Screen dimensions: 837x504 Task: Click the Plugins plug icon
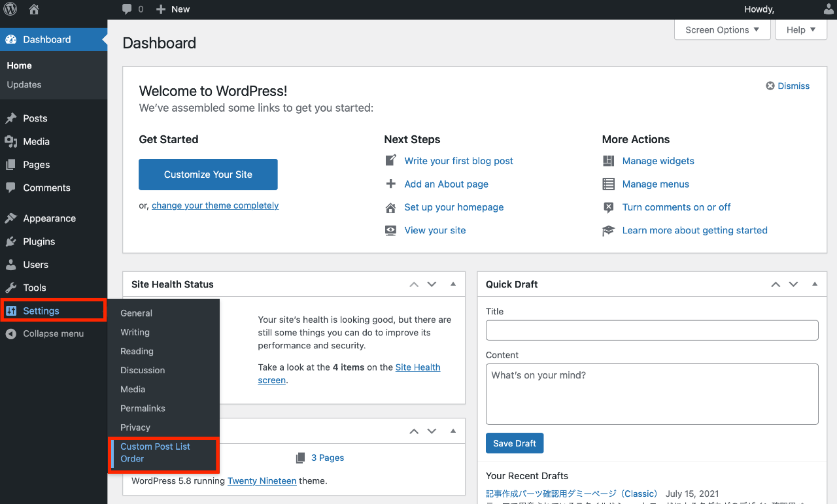coord(10,241)
